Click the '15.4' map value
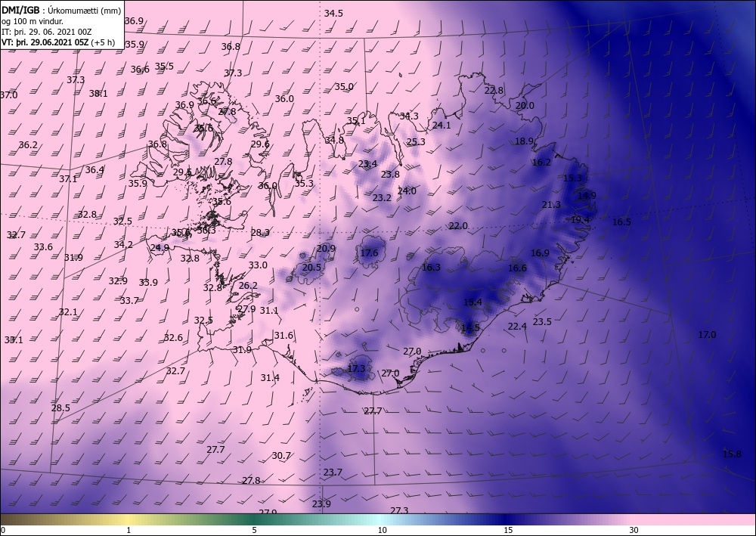Image resolution: width=756 pixels, height=536 pixels. 472,302
